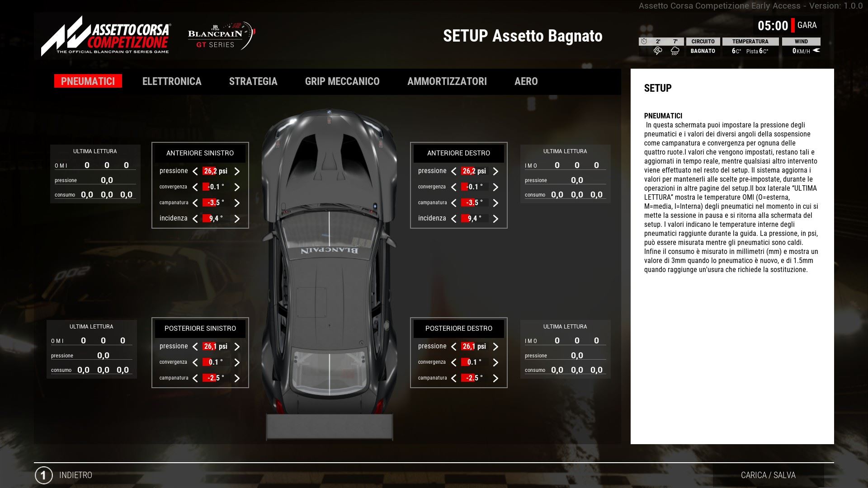The width and height of the screenshot is (868, 488).
Task: Decrease rear-right tyre pressure (POSTERIORE DESTRO)
Action: pyautogui.click(x=454, y=347)
